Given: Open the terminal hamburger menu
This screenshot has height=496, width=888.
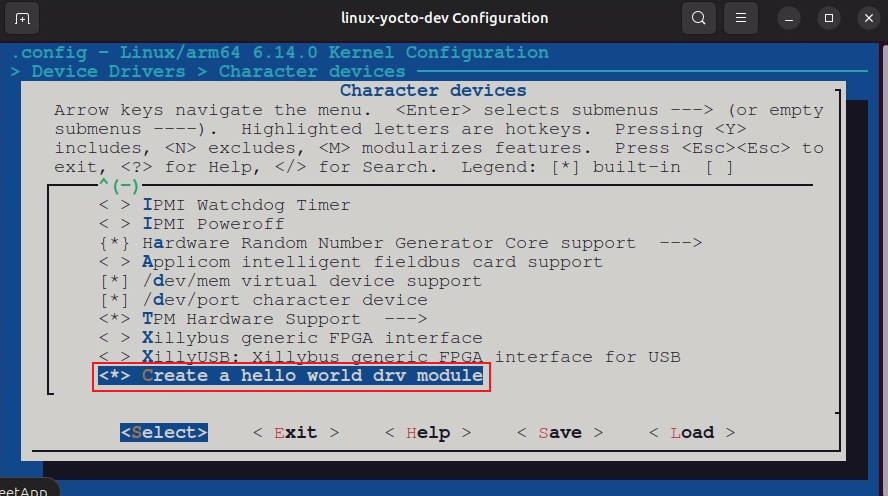Looking at the screenshot, I should pos(741,18).
